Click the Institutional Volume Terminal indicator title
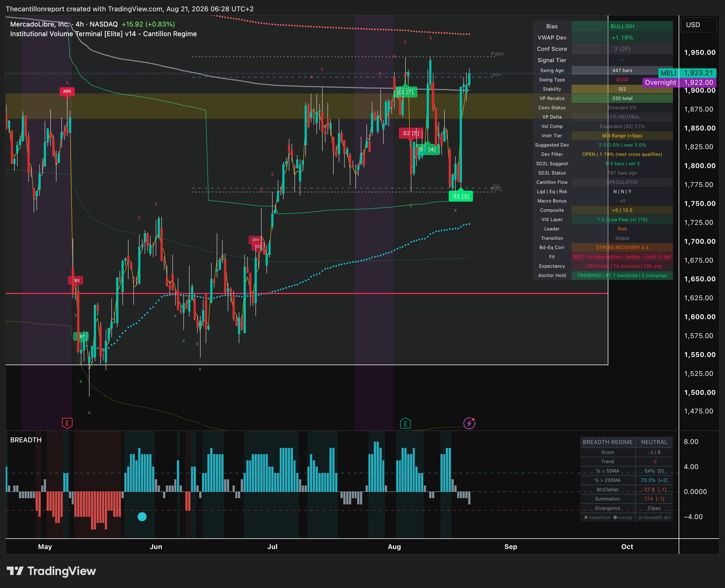725x588 pixels. pos(103,34)
